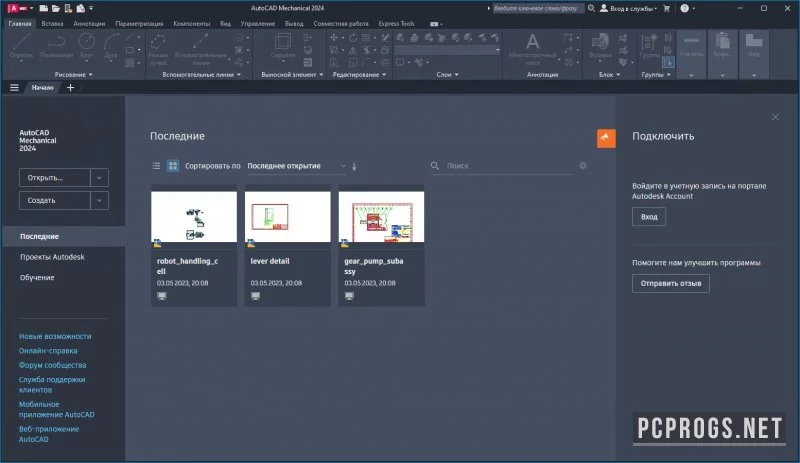Select Обучение in sidebar

tap(37, 277)
